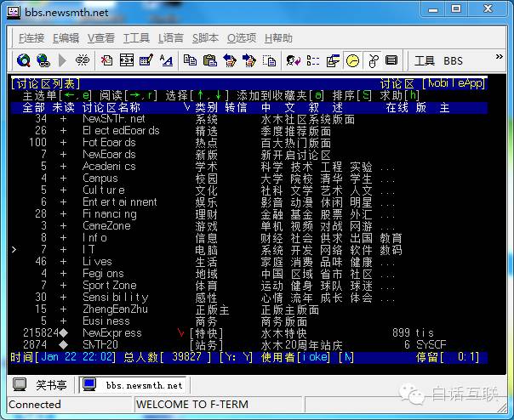Click the ZhengBanZhu board name
Viewport: 514px width, 420px height.
pos(115,309)
